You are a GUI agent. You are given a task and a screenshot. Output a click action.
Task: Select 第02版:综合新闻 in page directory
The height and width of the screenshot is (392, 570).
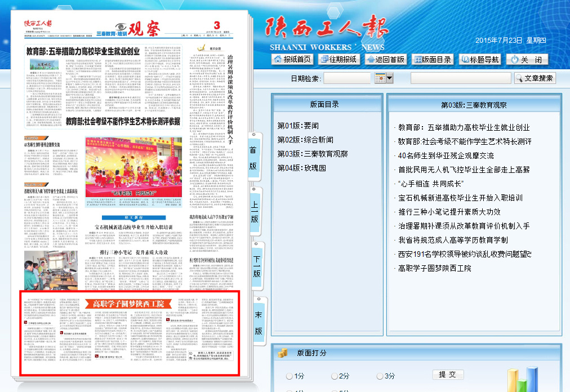[x=305, y=140]
